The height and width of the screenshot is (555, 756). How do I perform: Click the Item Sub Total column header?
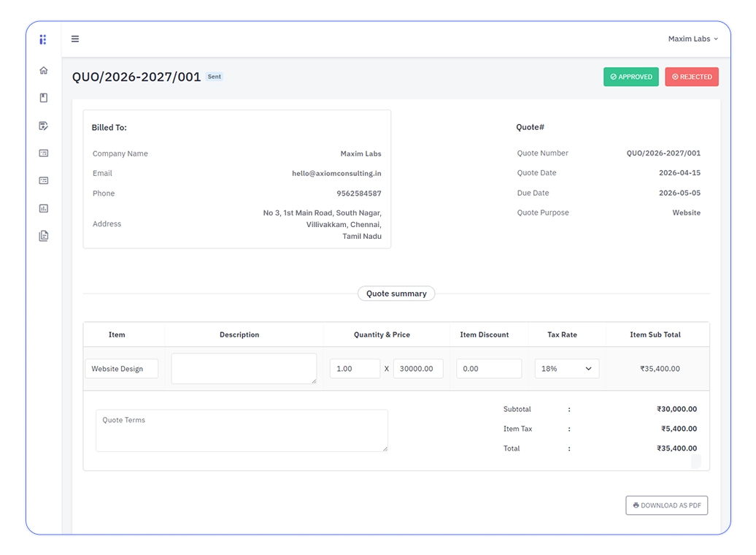pos(655,334)
